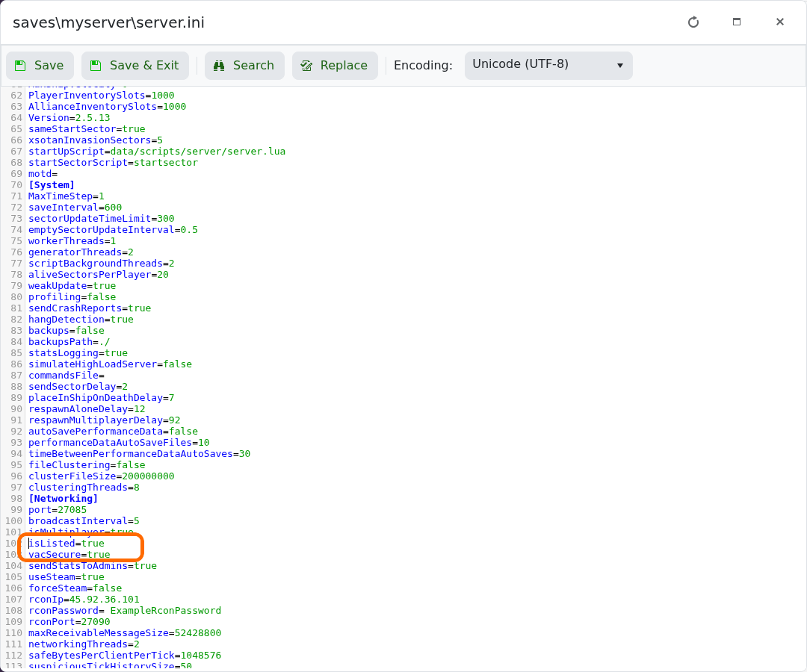807x672 pixels.
Task: Click line timeBetweenPerformanceDataAutoSaves=30
Action: point(140,454)
